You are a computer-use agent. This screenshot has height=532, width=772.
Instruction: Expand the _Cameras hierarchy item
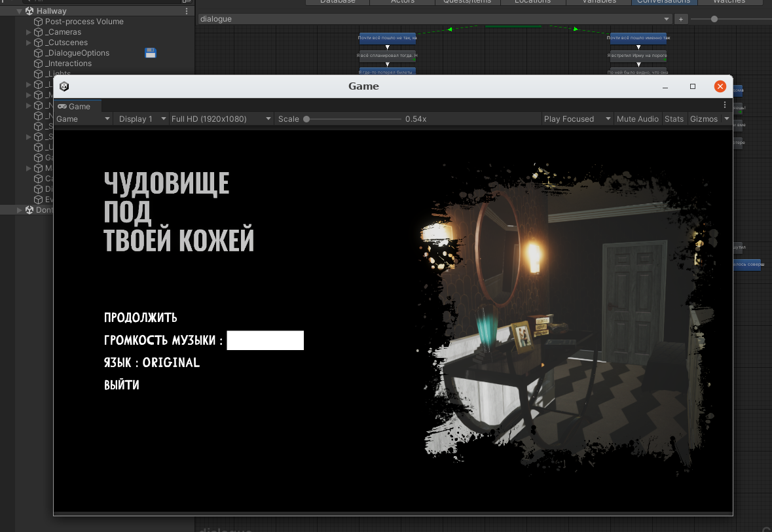coord(28,32)
